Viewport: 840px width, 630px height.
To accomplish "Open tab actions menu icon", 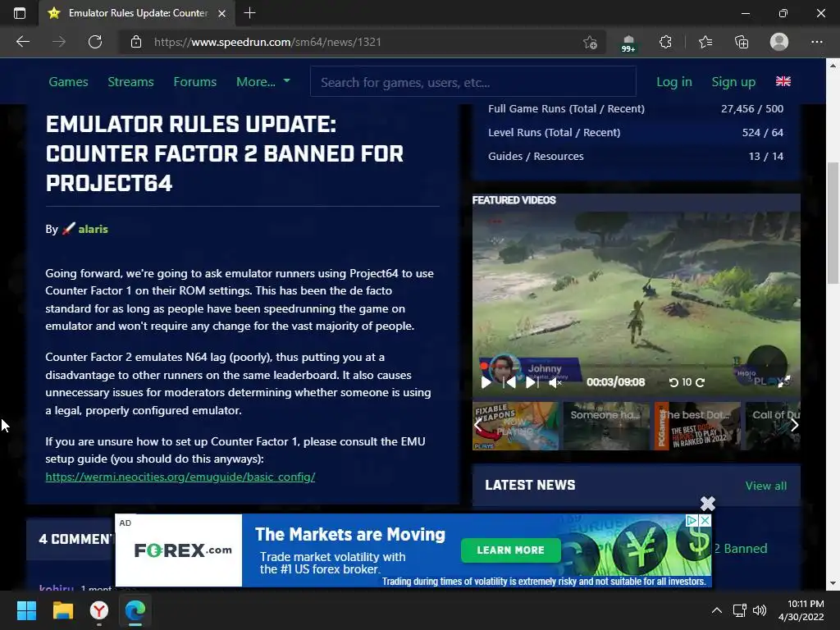I will [20, 13].
